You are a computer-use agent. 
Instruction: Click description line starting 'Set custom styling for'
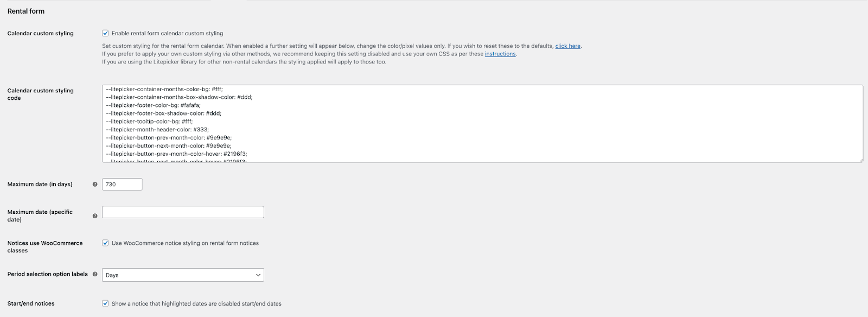pos(342,46)
